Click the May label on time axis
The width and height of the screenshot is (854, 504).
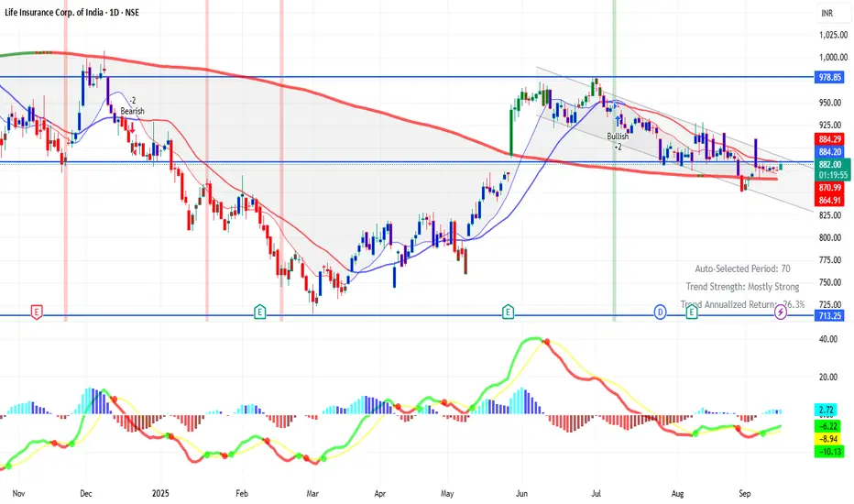click(447, 494)
